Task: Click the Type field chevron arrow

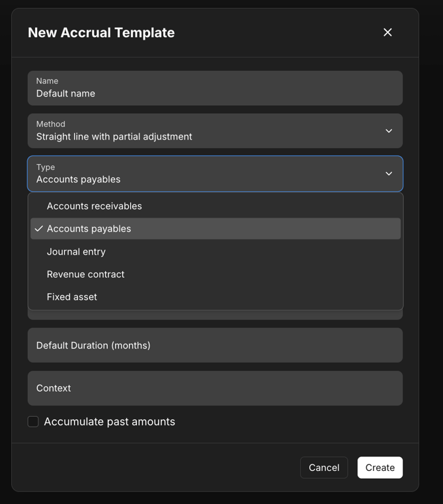Action: (x=389, y=173)
